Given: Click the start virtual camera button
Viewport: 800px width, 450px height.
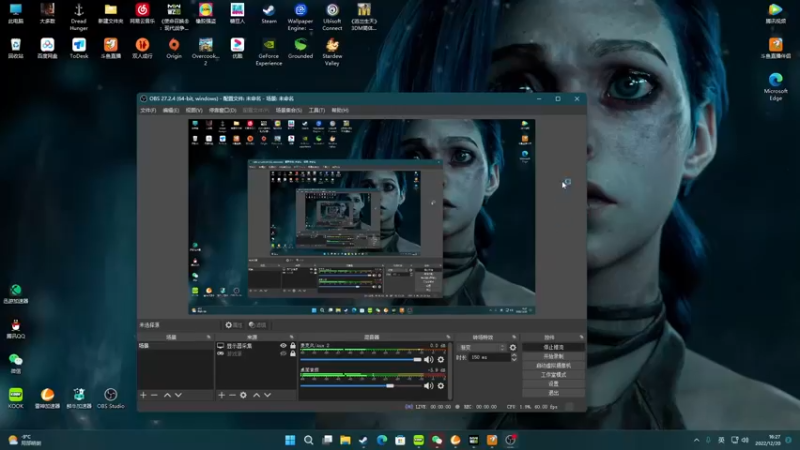Looking at the screenshot, I should (554, 366).
